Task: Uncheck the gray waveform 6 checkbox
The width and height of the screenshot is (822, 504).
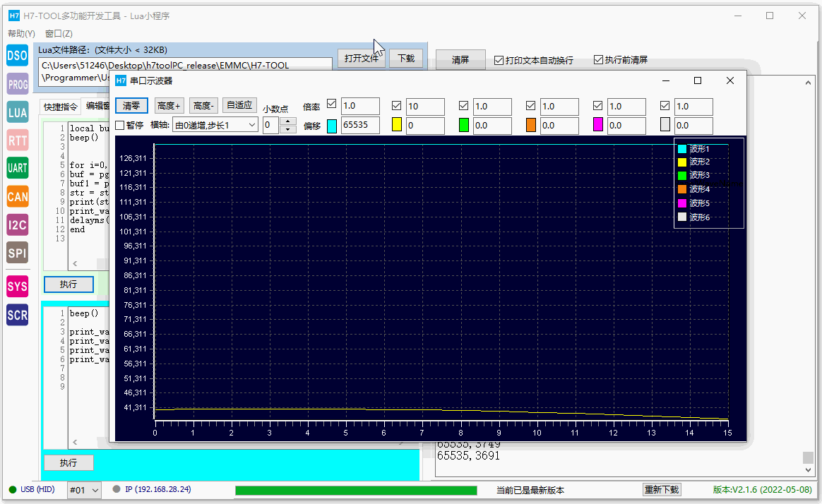Action: (665, 106)
